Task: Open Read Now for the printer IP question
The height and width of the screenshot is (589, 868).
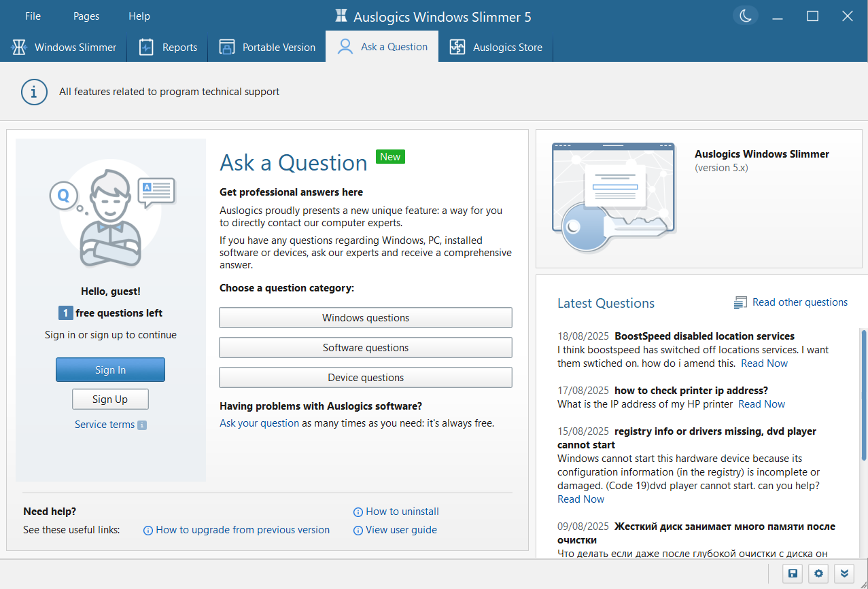Action: pos(761,404)
